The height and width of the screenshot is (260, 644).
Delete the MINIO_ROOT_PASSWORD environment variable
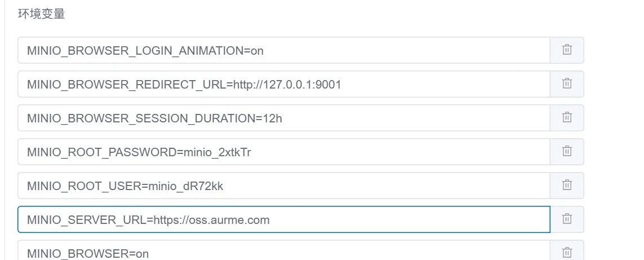pyautogui.click(x=567, y=151)
